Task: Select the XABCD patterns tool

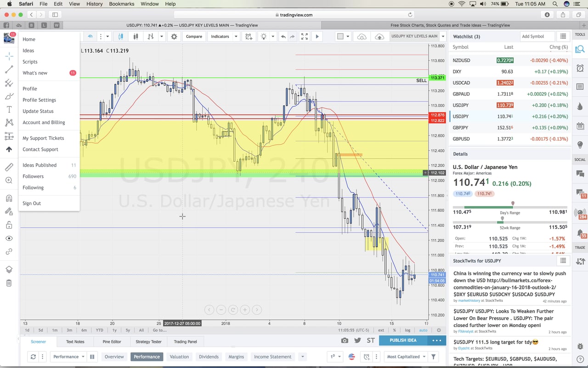Action: point(9,122)
